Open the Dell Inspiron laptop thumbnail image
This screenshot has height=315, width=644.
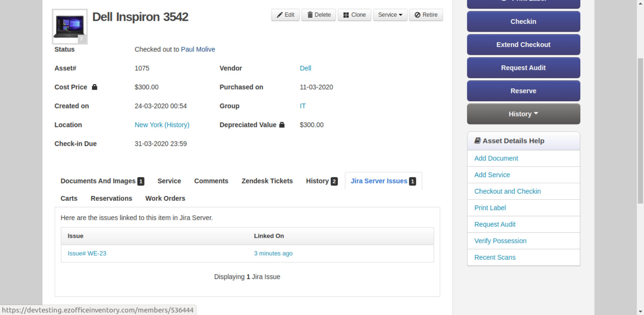(70, 27)
